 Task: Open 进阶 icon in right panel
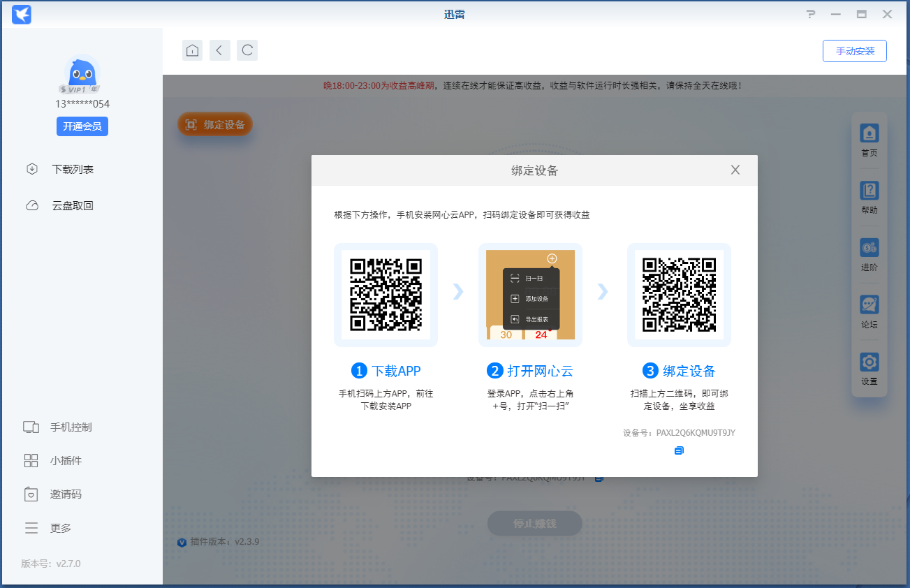pos(869,248)
